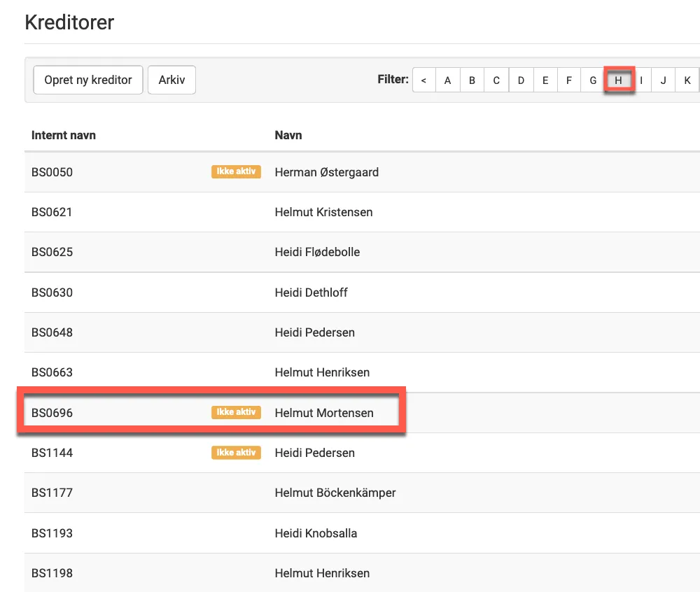This screenshot has width=700, height=592.
Task: Filter creditors by letter G
Action: (x=593, y=80)
